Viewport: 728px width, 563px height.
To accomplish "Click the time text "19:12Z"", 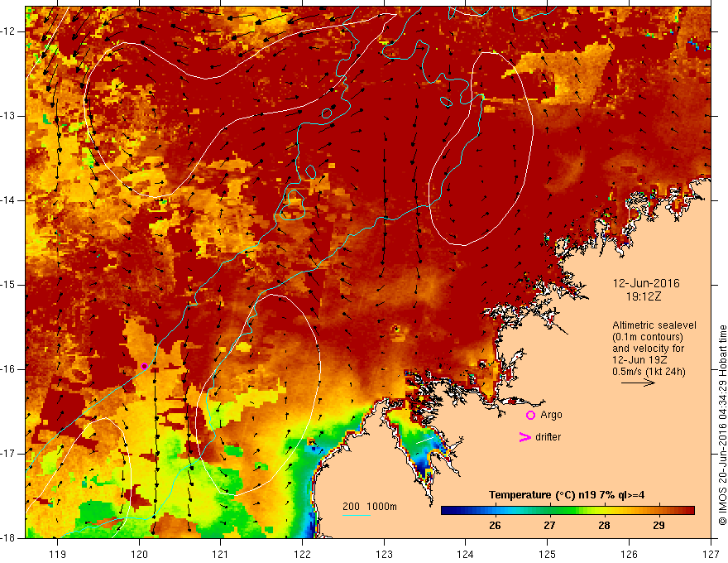I will (644, 296).
